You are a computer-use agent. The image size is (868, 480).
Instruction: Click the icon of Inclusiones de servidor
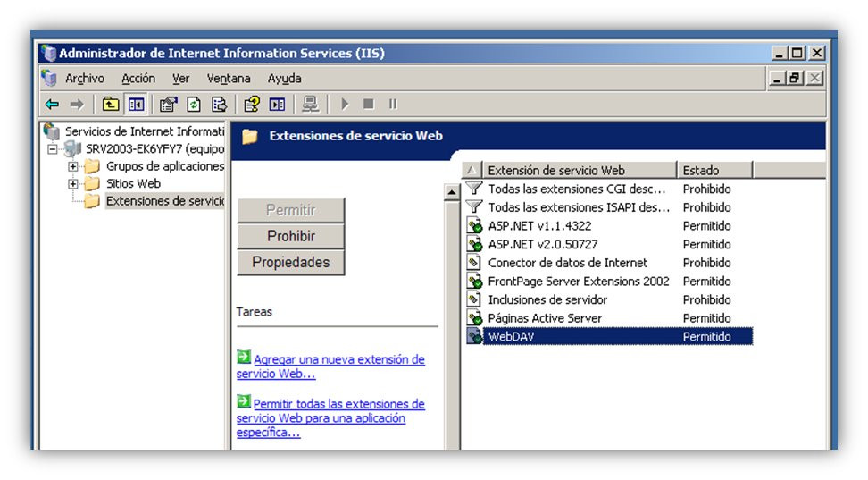click(474, 299)
